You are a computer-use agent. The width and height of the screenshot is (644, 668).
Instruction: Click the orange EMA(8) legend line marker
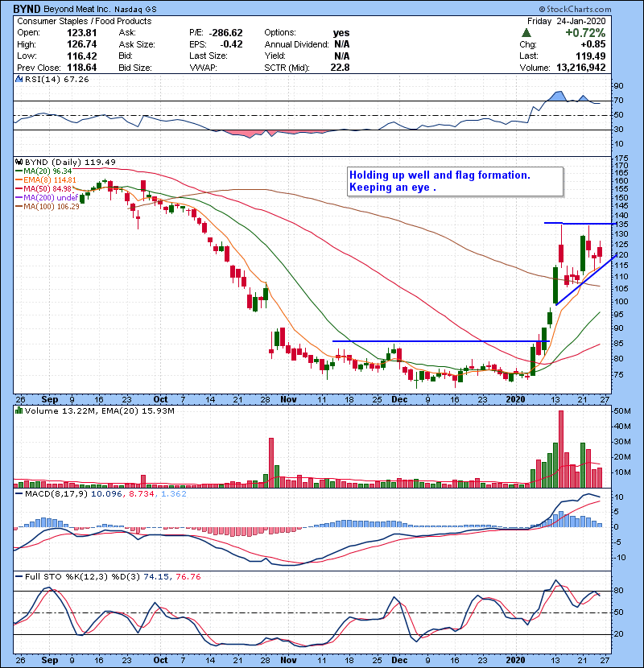(x=19, y=179)
